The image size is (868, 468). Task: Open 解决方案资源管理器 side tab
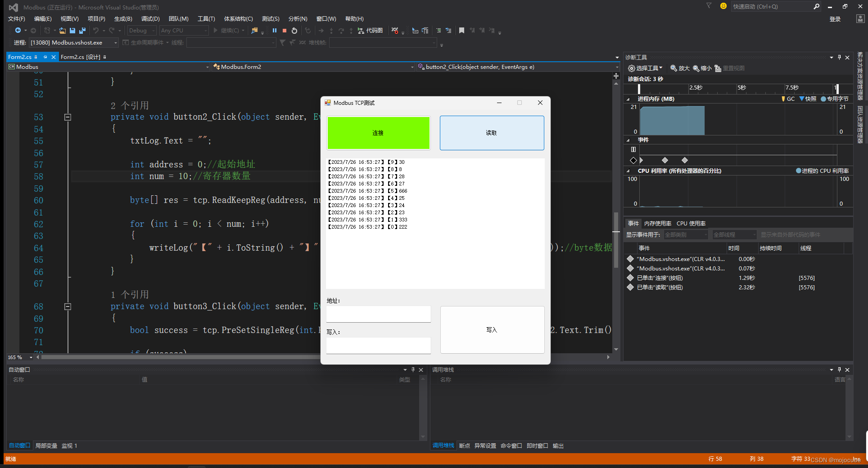click(x=860, y=76)
